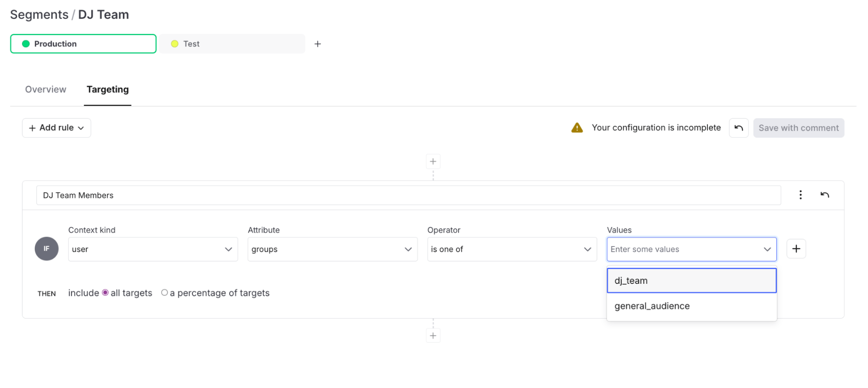Image resolution: width=868 pixels, height=388 pixels.
Task: Click the incomplete configuration warning icon
Action: coord(577,128)
